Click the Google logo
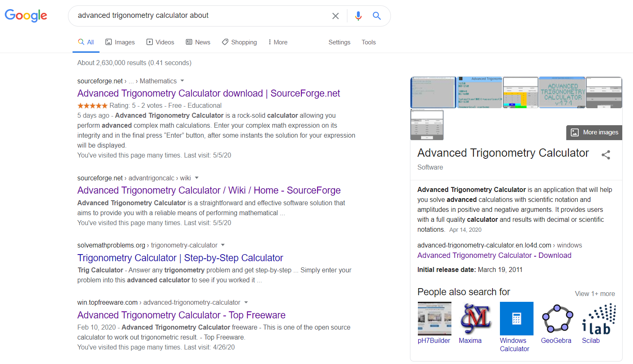This screenshot has width=633, height=364. point(26,16)
